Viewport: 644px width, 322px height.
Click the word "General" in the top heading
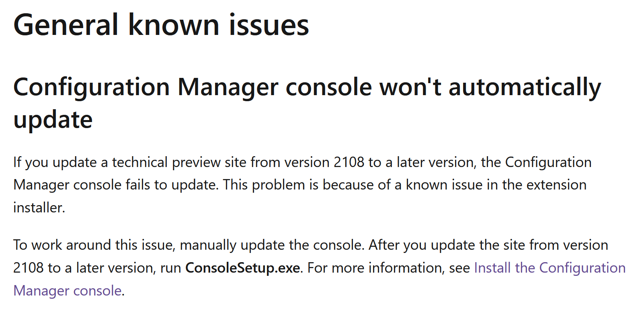tap(66, 25)
